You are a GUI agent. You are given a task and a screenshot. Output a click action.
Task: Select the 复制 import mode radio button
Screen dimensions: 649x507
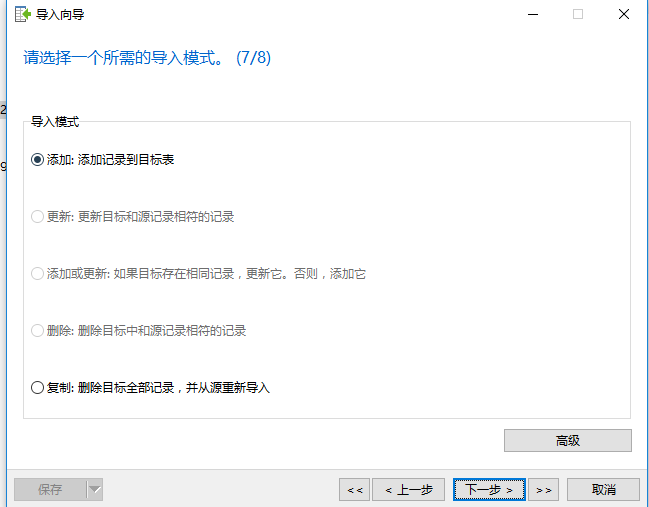37,388
